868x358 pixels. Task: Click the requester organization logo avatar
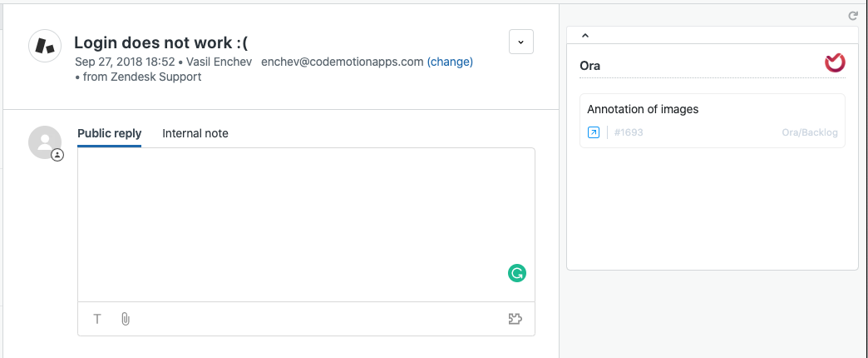coord(46,46)
